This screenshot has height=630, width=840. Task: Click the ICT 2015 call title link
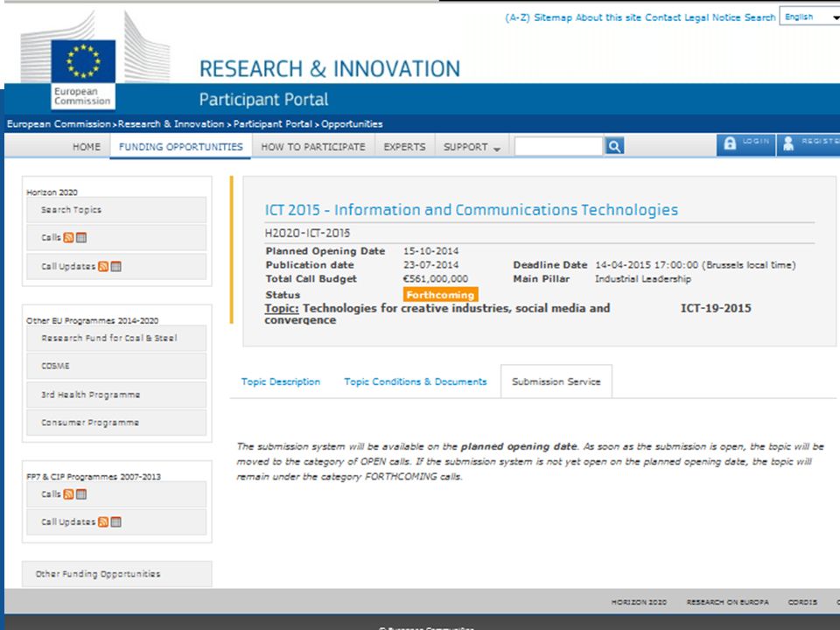472,209
